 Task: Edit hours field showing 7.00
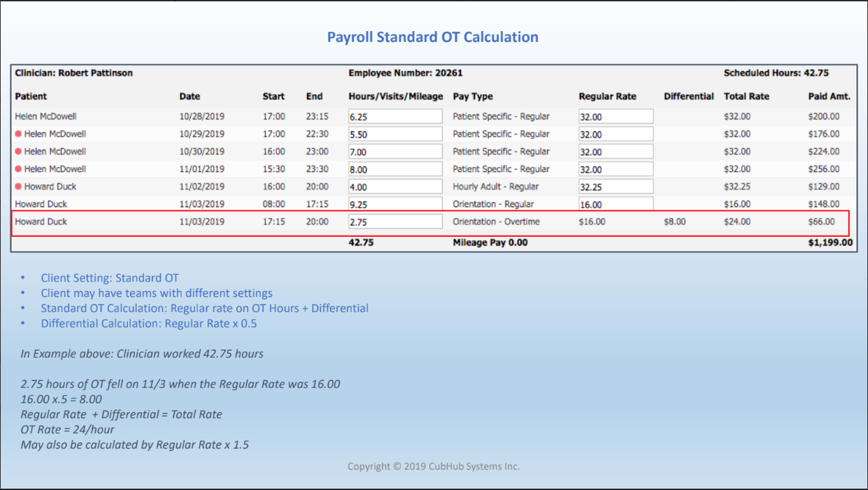(x=395, y=152)
